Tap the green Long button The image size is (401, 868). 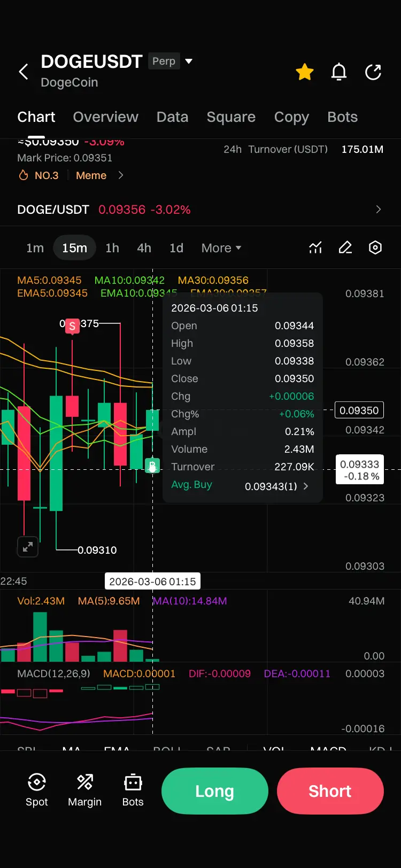pos(214,791)
